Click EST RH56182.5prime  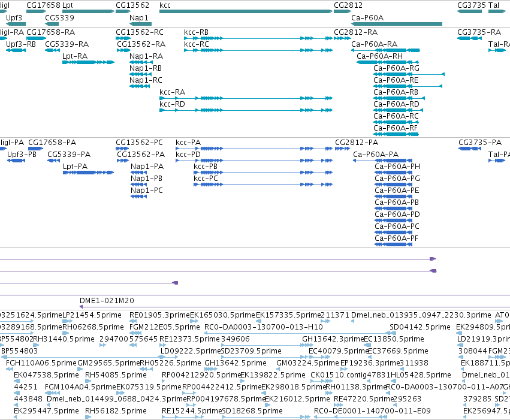coord(116,411)
